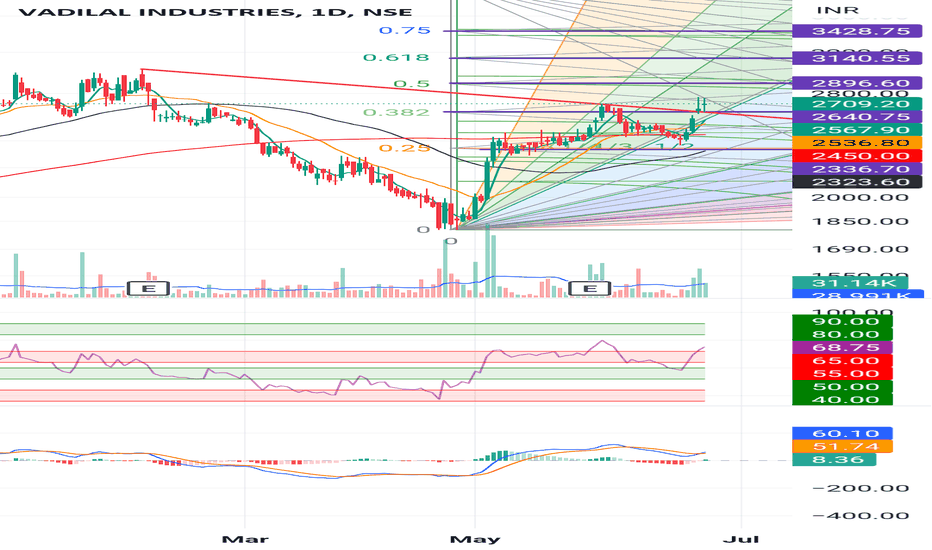This screenshot has height=550, width=932.
Task: Click the May date on time axis
Action: (x=475, y=539)
